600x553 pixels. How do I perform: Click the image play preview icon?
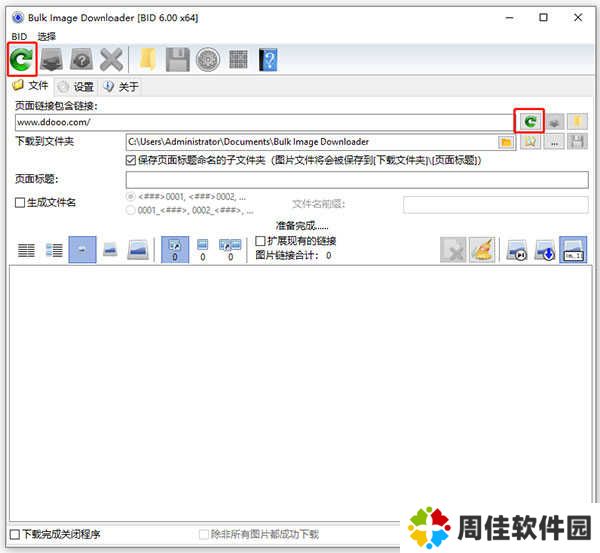(x=517, y=250)
